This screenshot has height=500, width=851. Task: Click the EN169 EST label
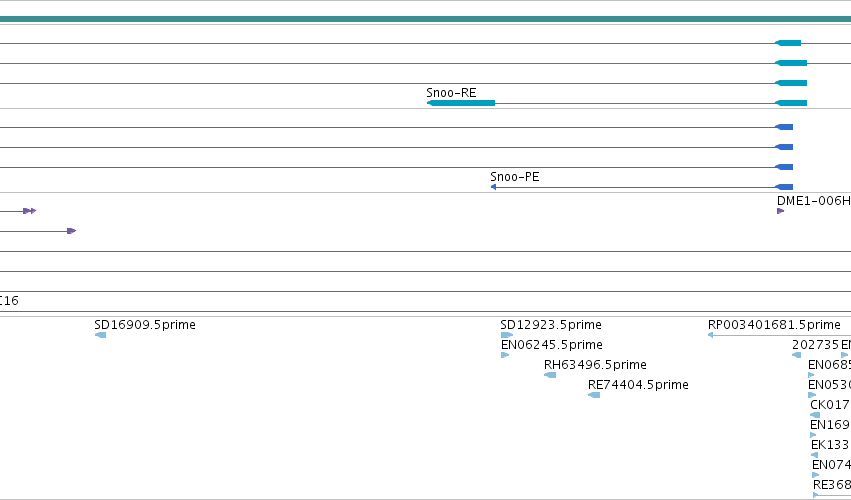tap(830, 425)
